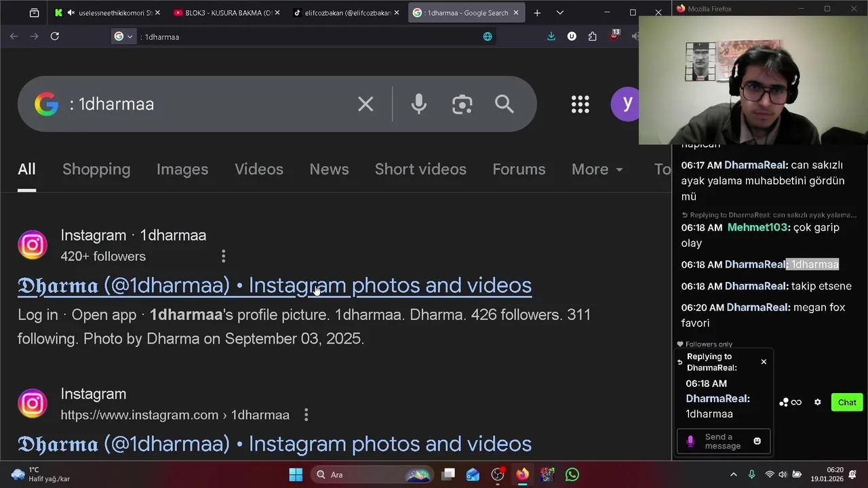Open three-dot menu beside instagram.com › 1dharmaa

(306, 415)
